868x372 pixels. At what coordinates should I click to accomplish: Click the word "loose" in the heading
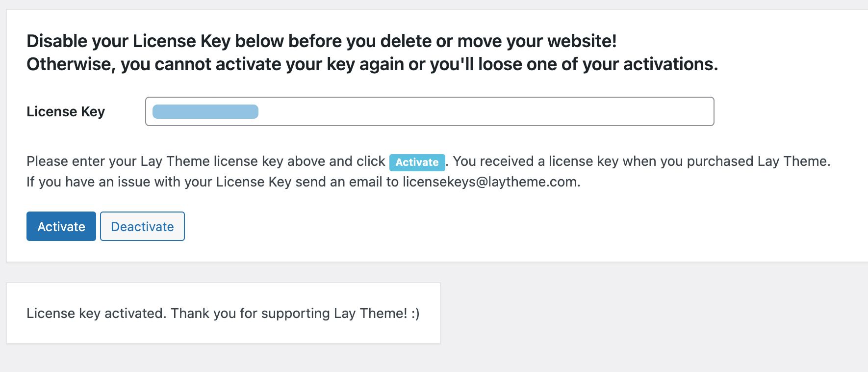click(500, 64)
